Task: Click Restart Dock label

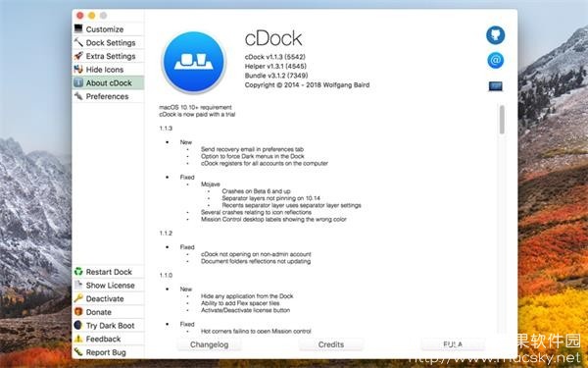Action: 109,272
